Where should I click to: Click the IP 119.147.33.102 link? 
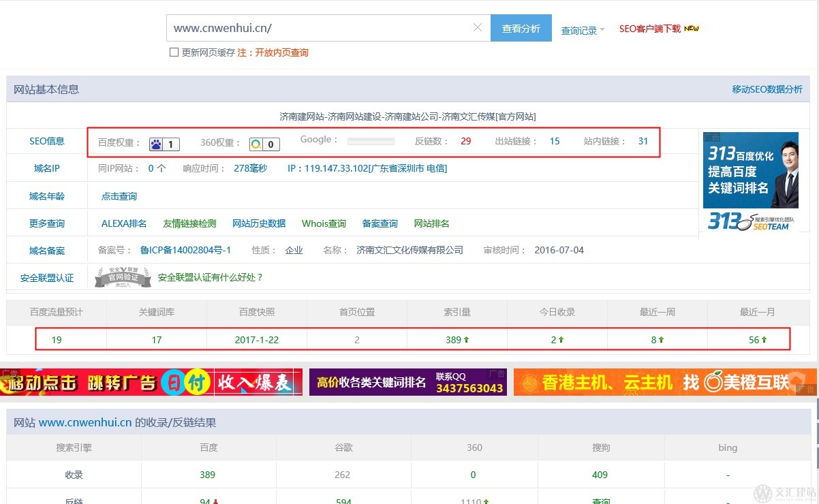pyautogui.click(x=367, y=168)
